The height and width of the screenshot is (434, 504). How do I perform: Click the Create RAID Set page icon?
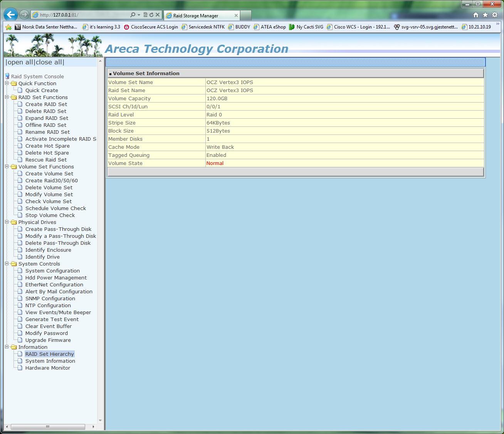[x=20, y=104]
